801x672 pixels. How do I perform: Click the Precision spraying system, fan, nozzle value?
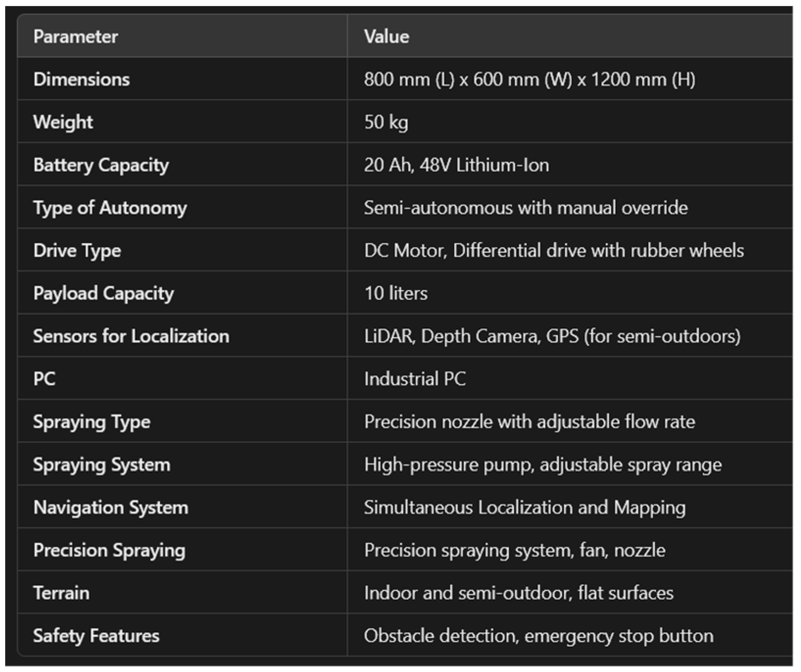point(515,550)
